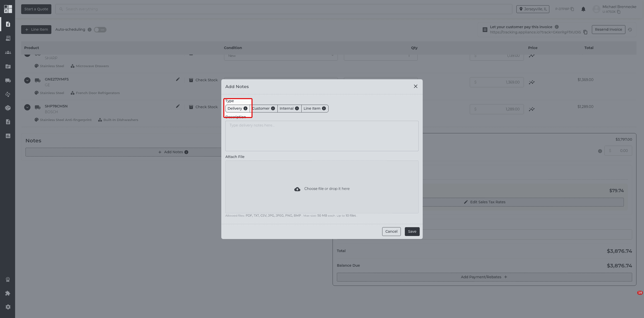
Task: Cancel the Add Notes dialog
Action: point(391,231)
